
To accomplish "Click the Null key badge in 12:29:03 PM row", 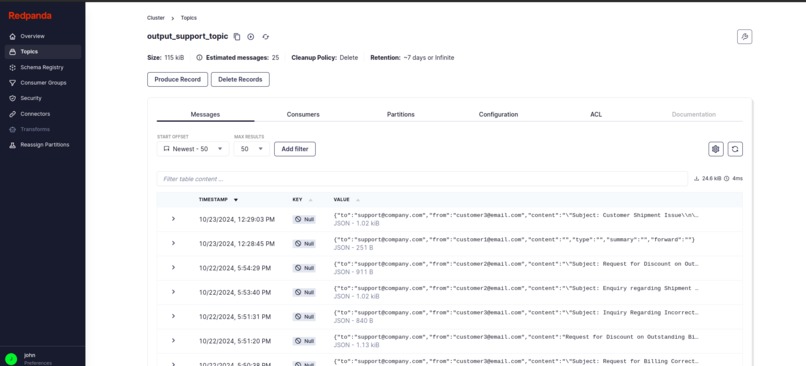I will click(304, 219).
